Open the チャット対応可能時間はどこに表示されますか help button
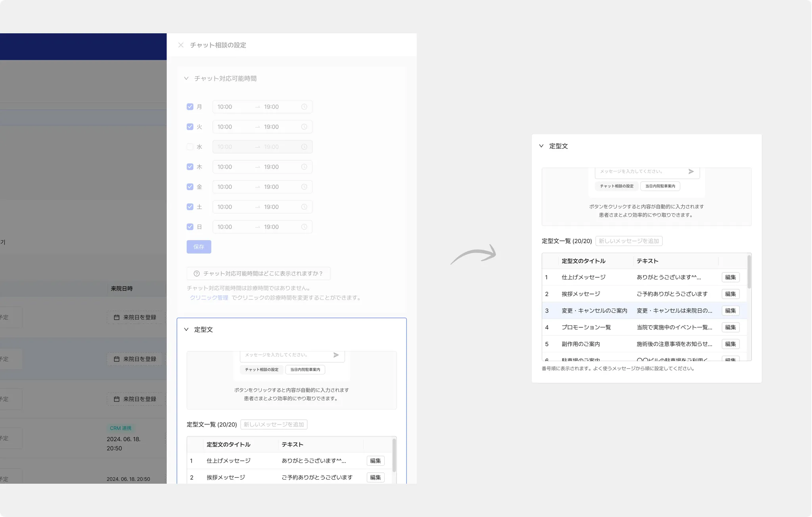Image resolution: width=812 pixels, height=517 pixels. point(259,274)
